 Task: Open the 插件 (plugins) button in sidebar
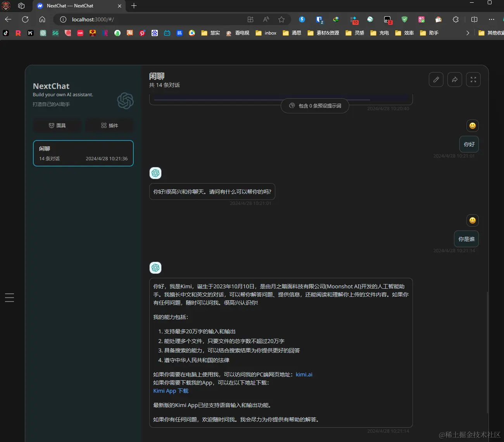coord(109,125)
